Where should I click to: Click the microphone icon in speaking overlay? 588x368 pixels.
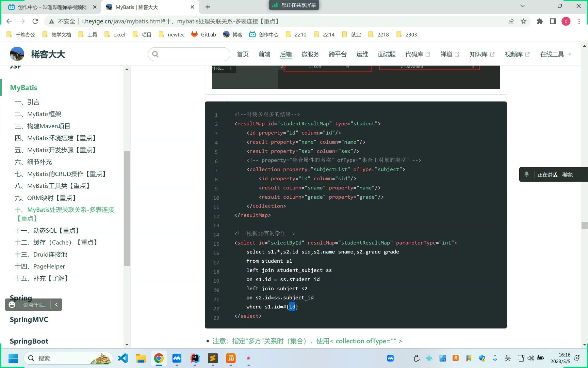tap(526, 174)
